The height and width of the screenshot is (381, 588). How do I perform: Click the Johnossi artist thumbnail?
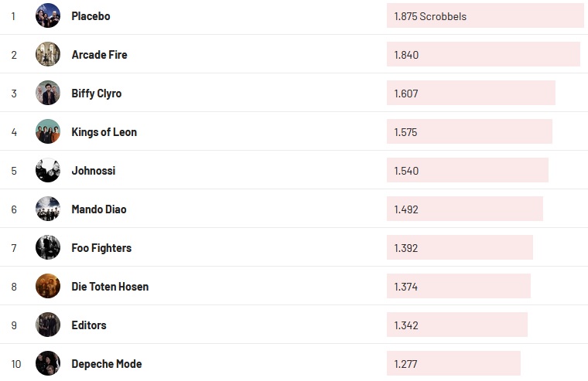(48, 170)
